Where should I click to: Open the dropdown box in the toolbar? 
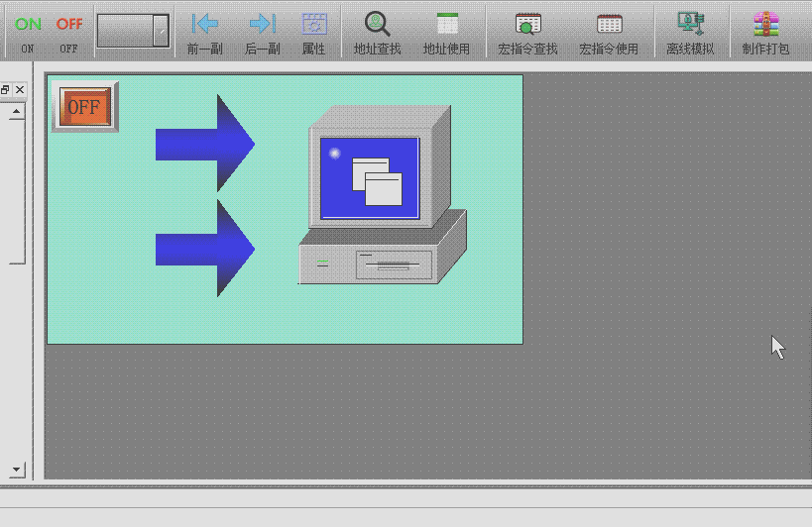tap(133, 31)
